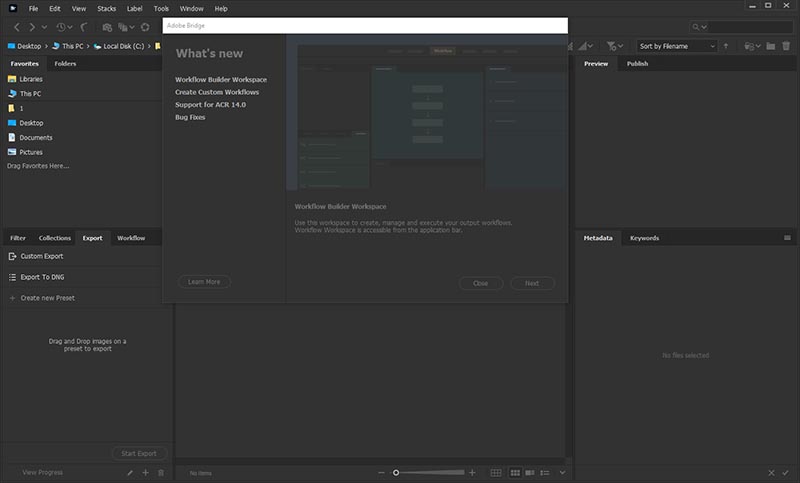Switch to thumbnails view icon
800x483 pixels.
(515, 473)
